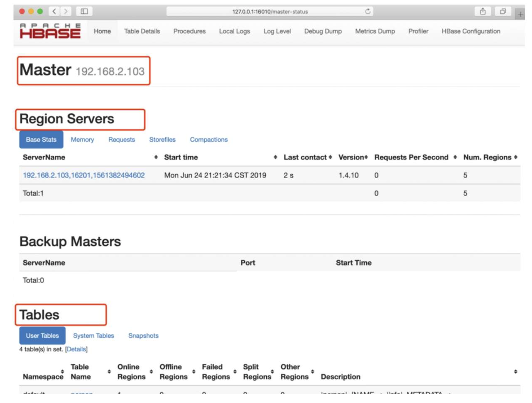This screenshot has height=403, width=532.
Task: Click the last contact value 2 s
Action: coord(289,175)
